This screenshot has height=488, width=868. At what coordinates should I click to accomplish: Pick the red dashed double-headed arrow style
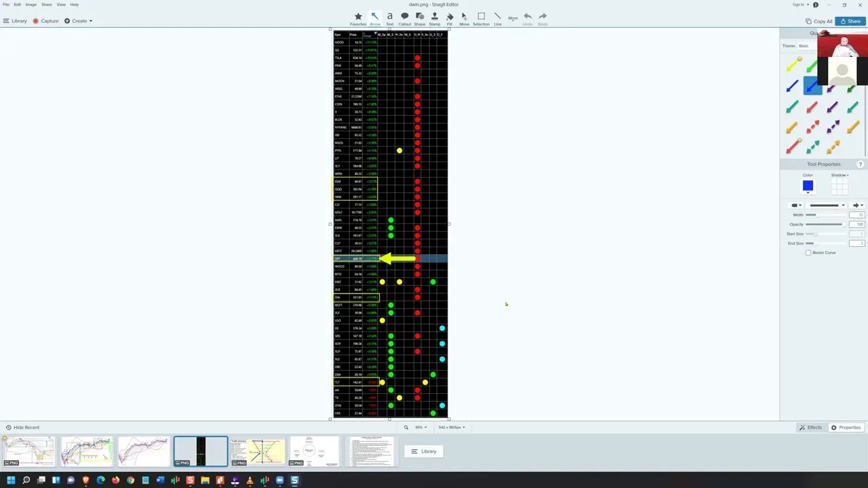coord(812,127)
